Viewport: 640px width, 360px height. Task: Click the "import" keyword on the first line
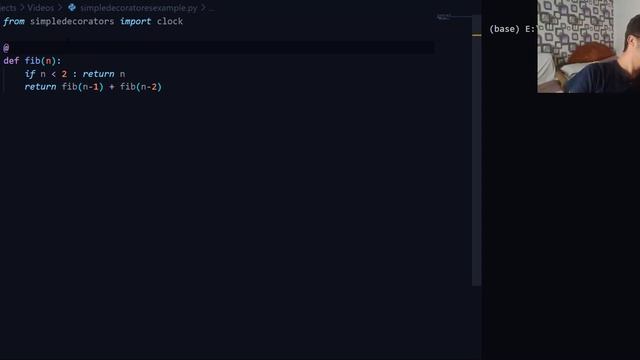pos(135,22)
